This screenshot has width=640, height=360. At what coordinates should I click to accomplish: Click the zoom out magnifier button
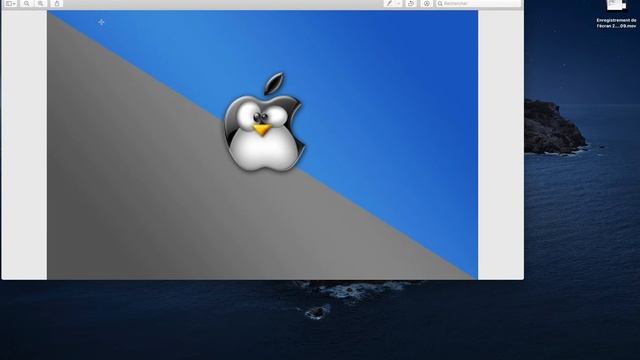[27, 3]
